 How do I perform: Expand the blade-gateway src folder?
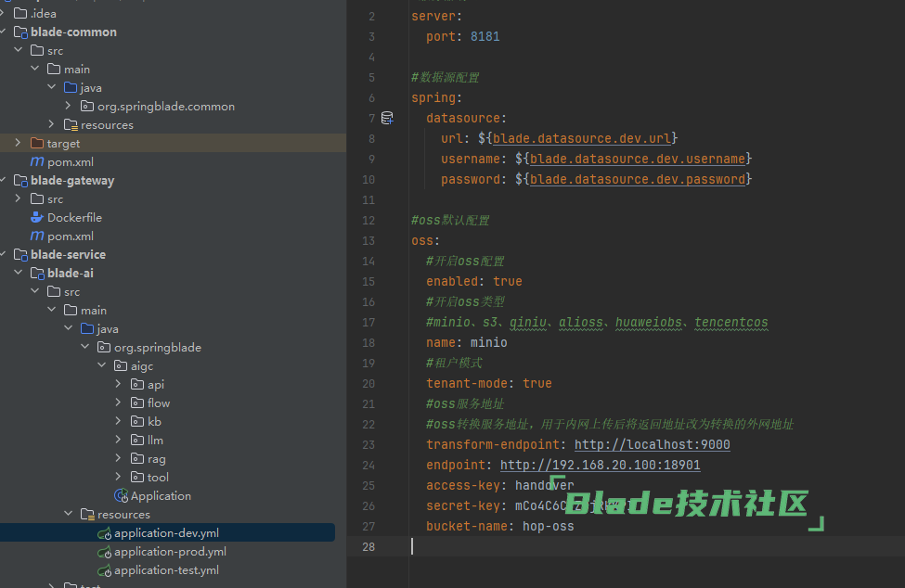18,198
